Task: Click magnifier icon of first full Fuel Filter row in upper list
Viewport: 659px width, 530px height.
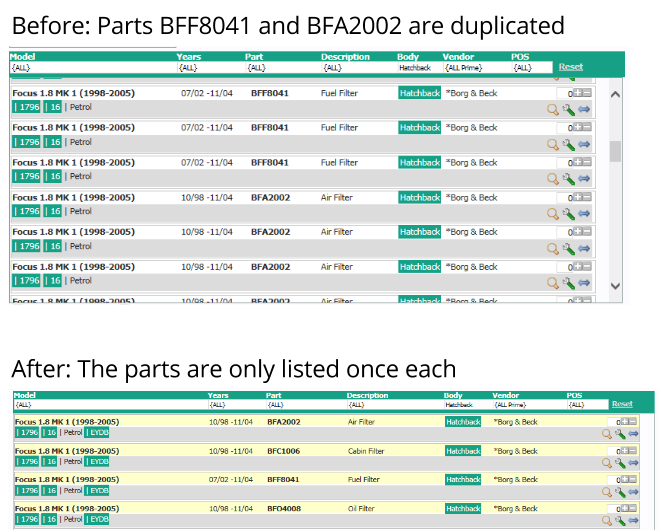Action: coord(553,109)
